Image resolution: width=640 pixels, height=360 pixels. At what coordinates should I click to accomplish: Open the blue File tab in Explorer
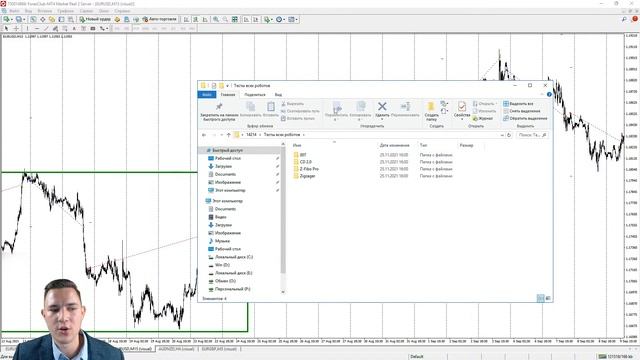pos(207,95)
